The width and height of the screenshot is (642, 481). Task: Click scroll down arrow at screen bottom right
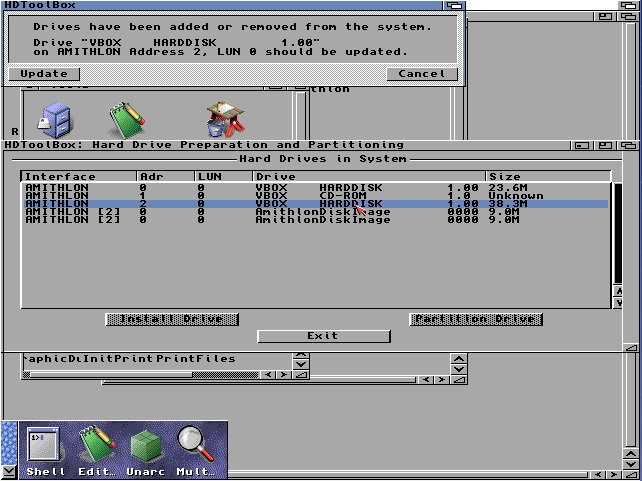coord(631,465)
